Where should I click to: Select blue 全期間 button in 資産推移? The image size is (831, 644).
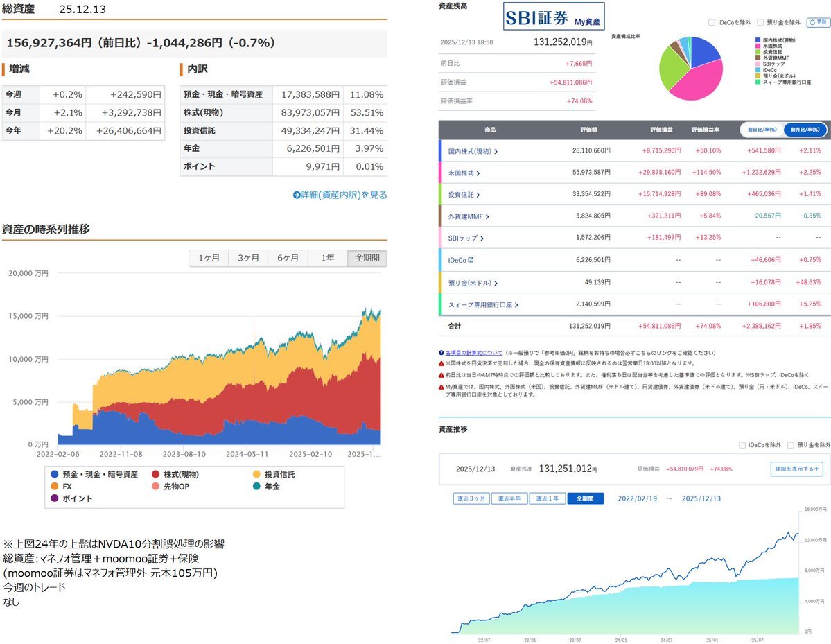tap(585, 498)
